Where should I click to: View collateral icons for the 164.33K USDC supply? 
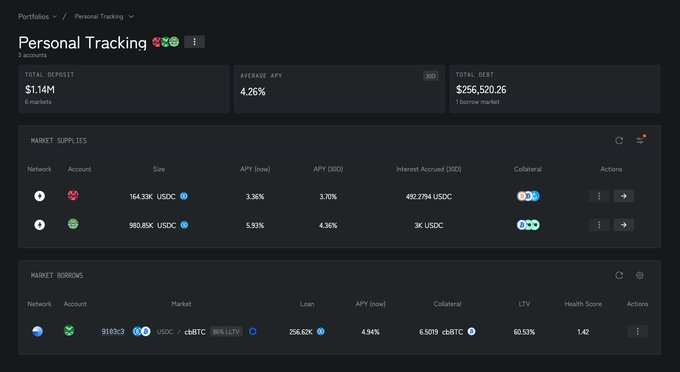(x=528, y=196)
